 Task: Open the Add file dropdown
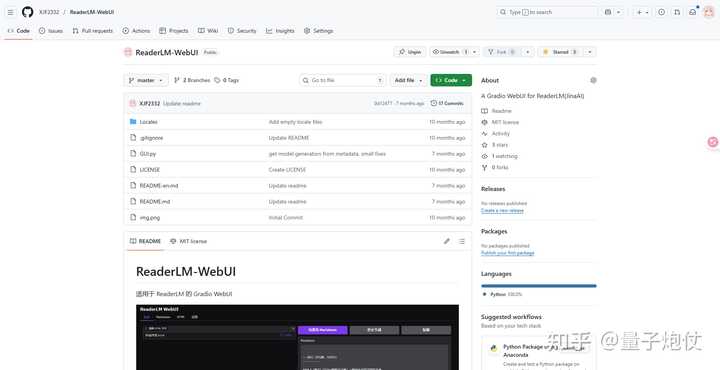[x=408, y=80]
